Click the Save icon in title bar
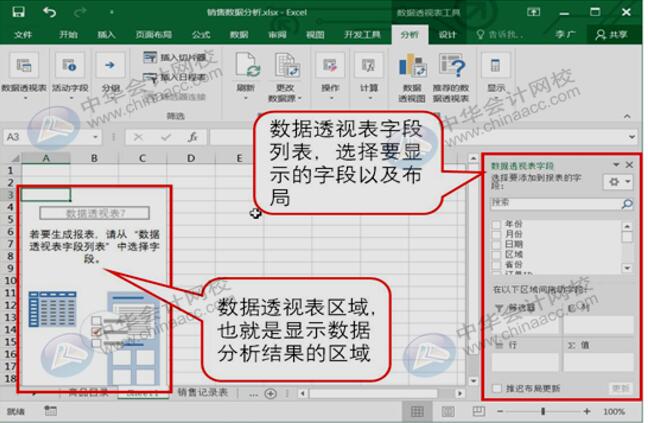The height and width of the screenshot is (423, 648). [x=18, y=12]
